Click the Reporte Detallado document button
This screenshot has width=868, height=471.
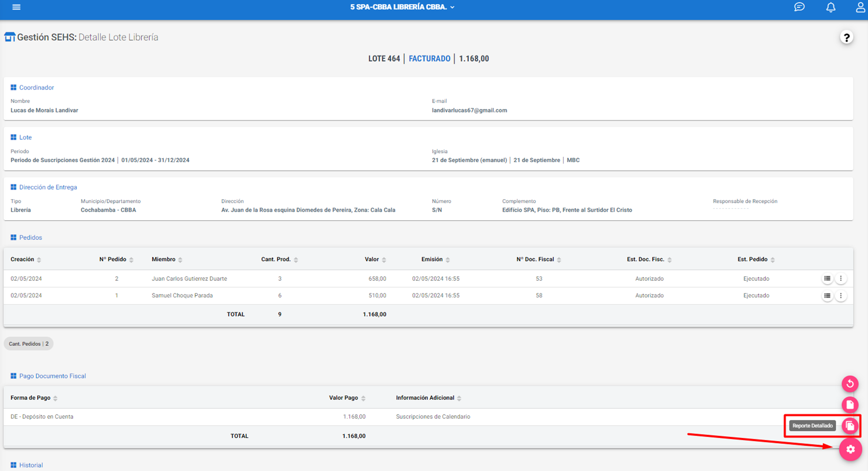(850, 425)
